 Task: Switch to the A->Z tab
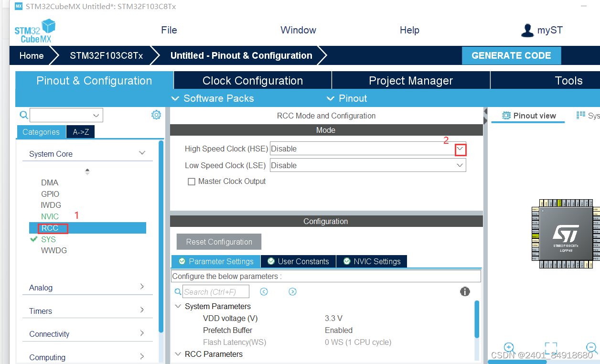81,132
